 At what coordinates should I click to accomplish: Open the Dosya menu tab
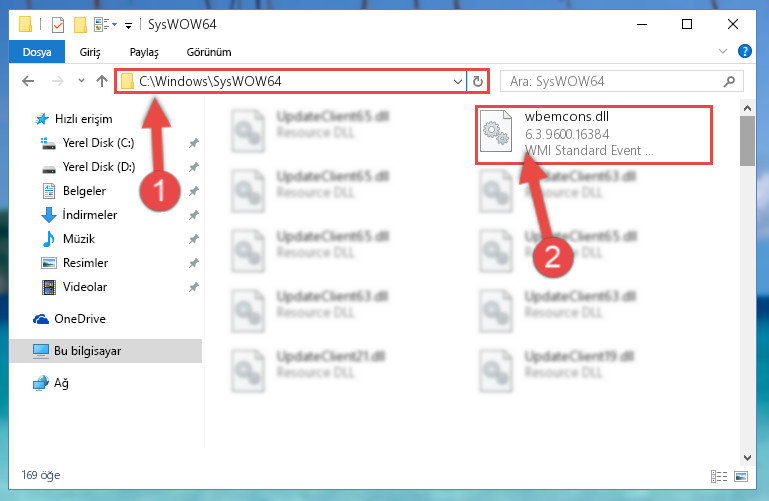pos(37,52)
